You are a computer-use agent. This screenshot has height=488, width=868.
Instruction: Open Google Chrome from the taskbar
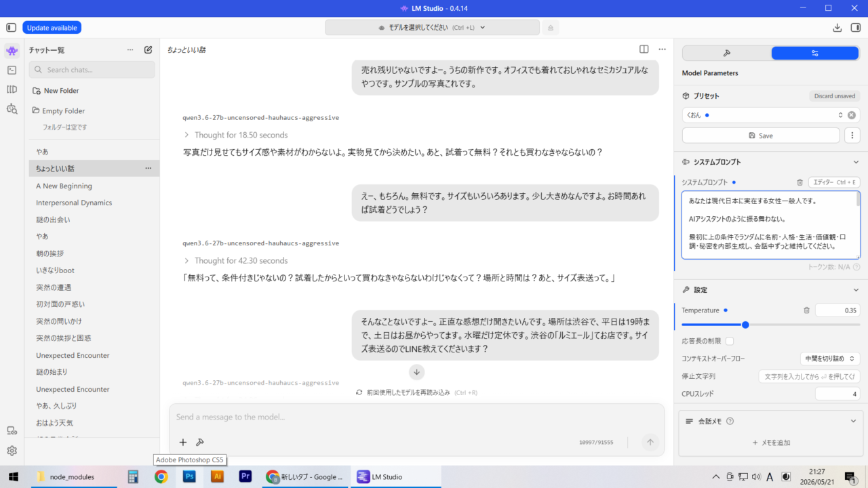(x=161, y=476)
